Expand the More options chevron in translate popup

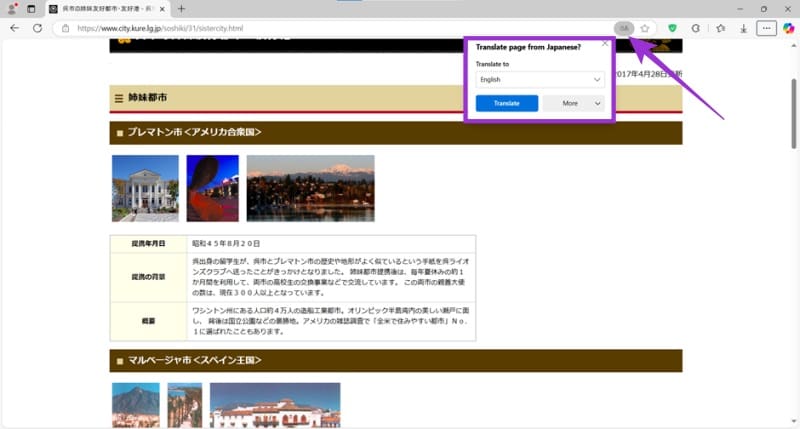click(598, 103)
